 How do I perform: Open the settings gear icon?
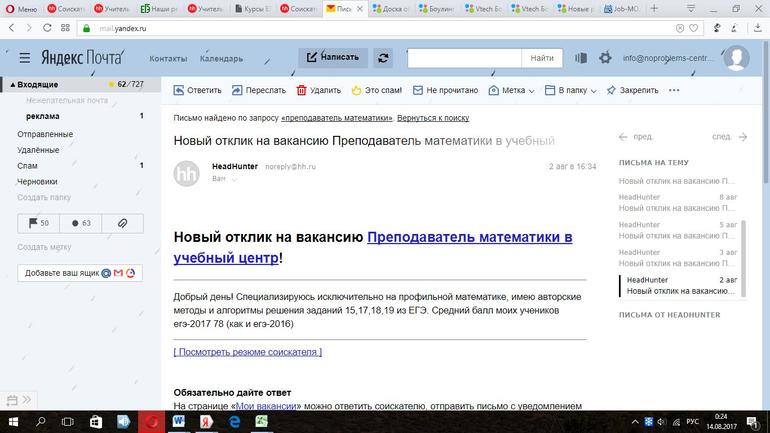pyautogui.click(x=605, y=58)
